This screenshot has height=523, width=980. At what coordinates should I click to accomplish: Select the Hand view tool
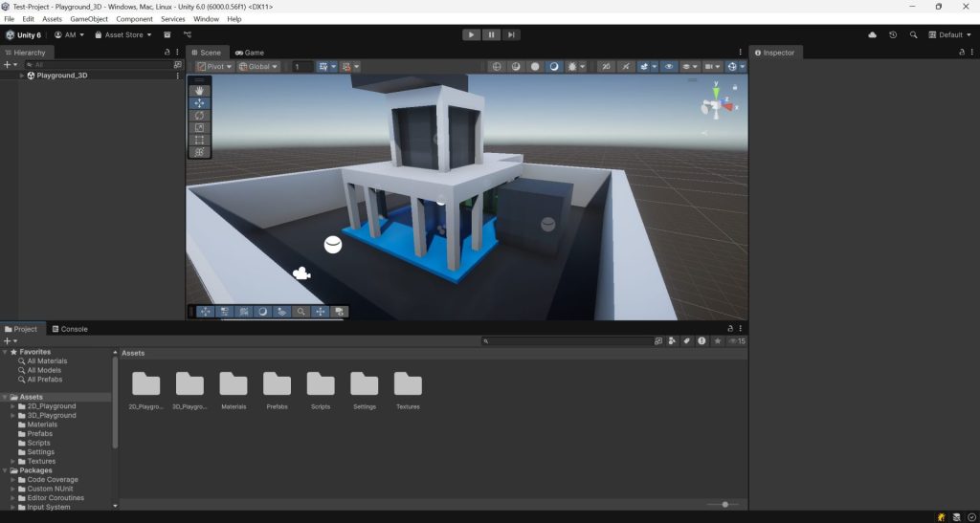point(199,91)
